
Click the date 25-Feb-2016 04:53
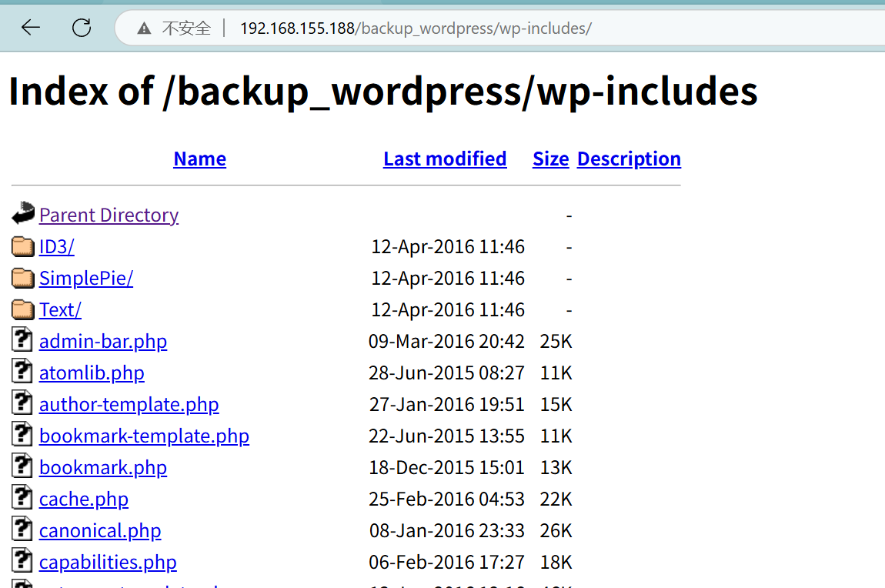click(x=446, y=499)
